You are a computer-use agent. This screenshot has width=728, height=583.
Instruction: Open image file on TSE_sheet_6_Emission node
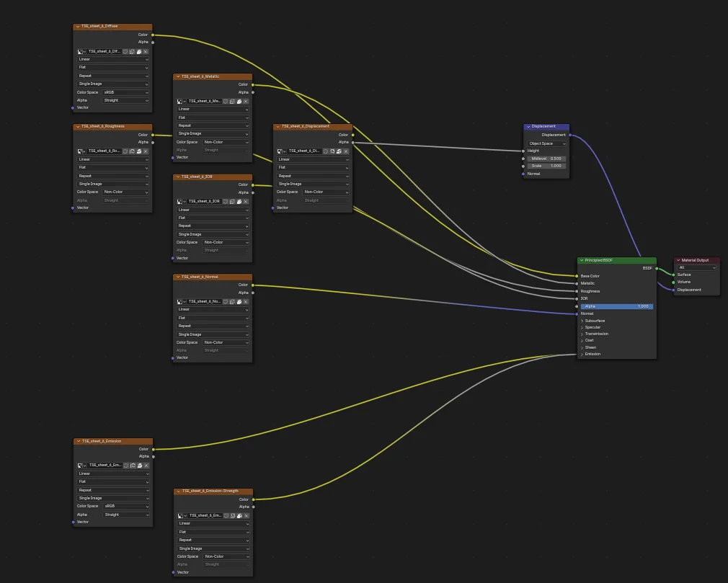coord(138,465)
